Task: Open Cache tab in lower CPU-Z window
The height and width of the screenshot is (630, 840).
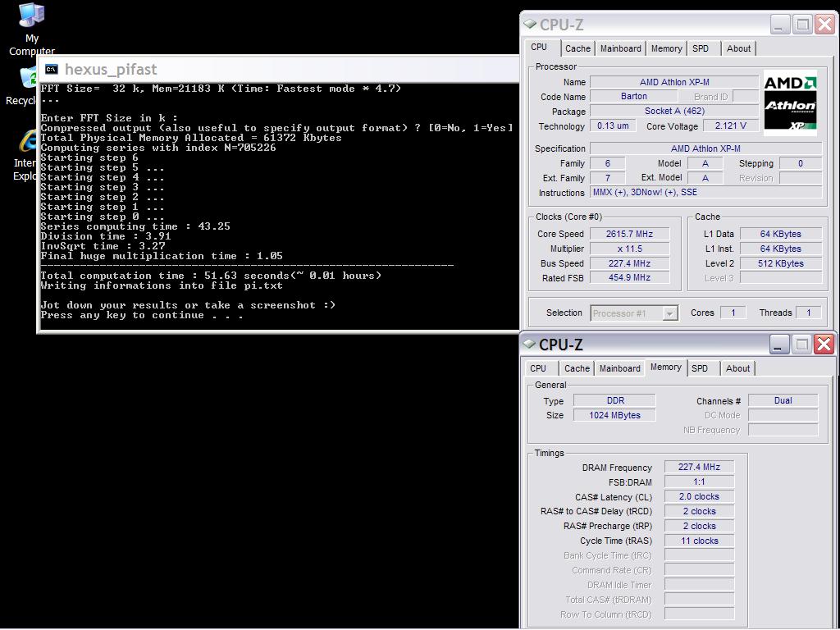Action: [577, 368]
